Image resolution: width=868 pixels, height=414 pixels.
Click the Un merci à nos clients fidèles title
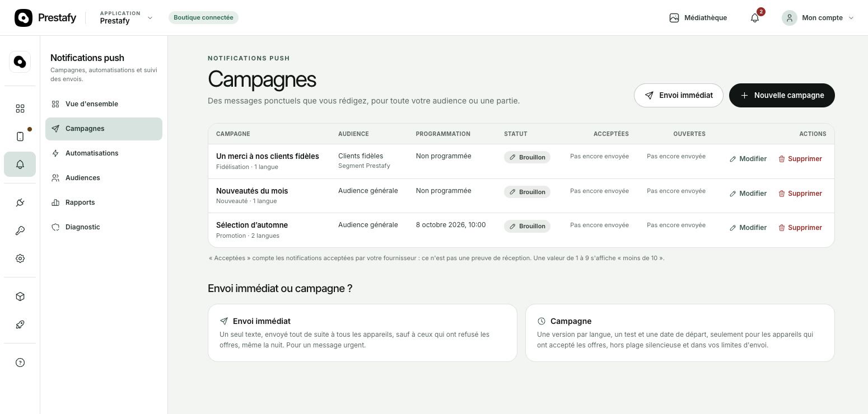[x=268, y=156]
